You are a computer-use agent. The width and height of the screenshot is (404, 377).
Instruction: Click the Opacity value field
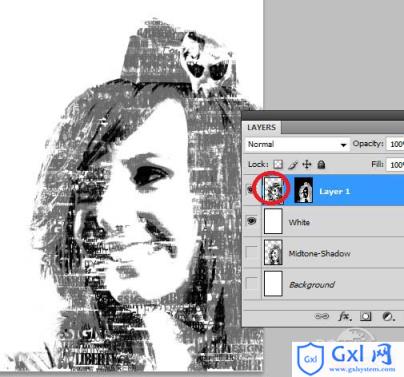coord(395,144)
